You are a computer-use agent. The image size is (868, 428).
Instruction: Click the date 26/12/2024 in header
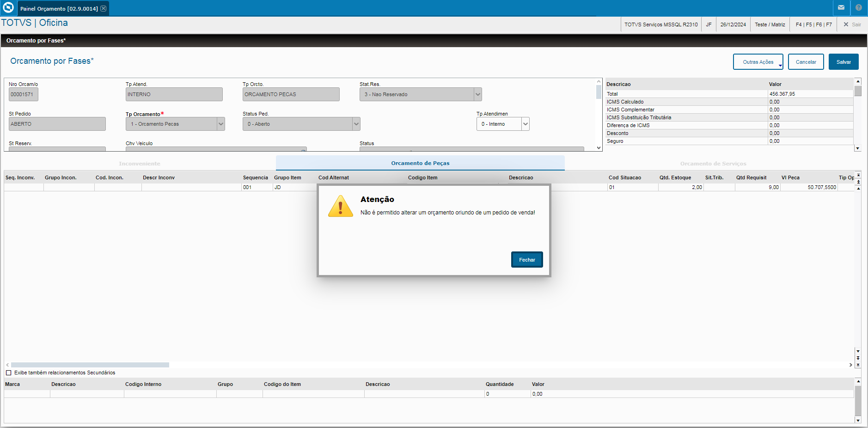pyautogui.click(x=733, y=24)
